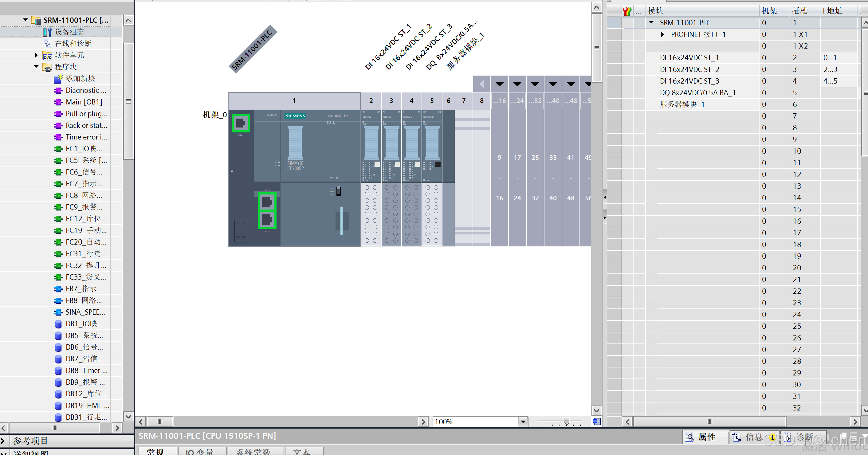Expand the slot group ...16 arrow
This screenshot has width=868, height=455.
click(x=499, y=84)
